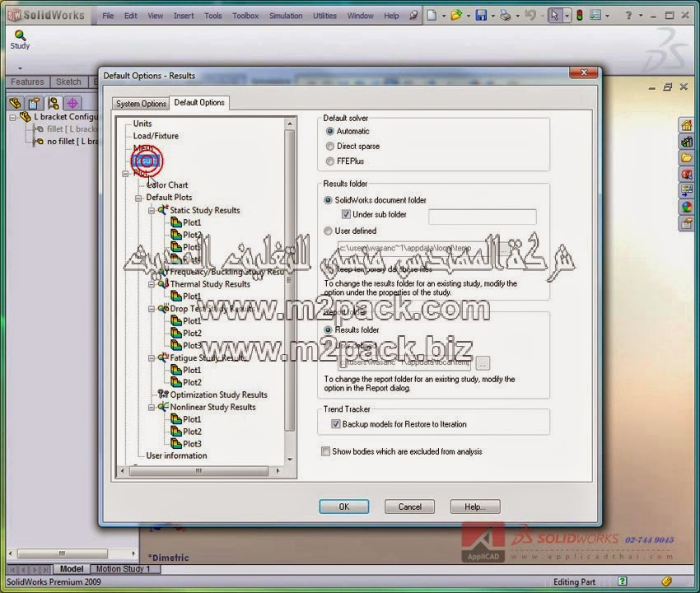Image resolution: width=700 pixels, height=593 pixels.
Task: Click the status bar help question icon
Action: point(623,581)
